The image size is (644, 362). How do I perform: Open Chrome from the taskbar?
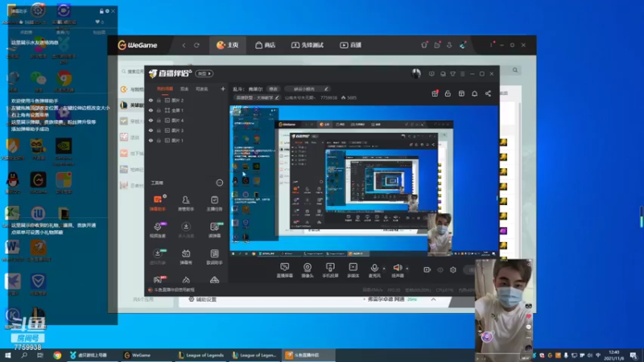coord(57,355)
